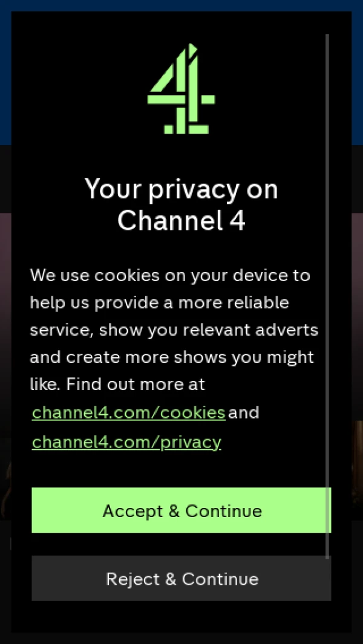This screenshot has width=363, height=644.
Task: Choose Reject & Continue button
Action: tap(181, 578)
